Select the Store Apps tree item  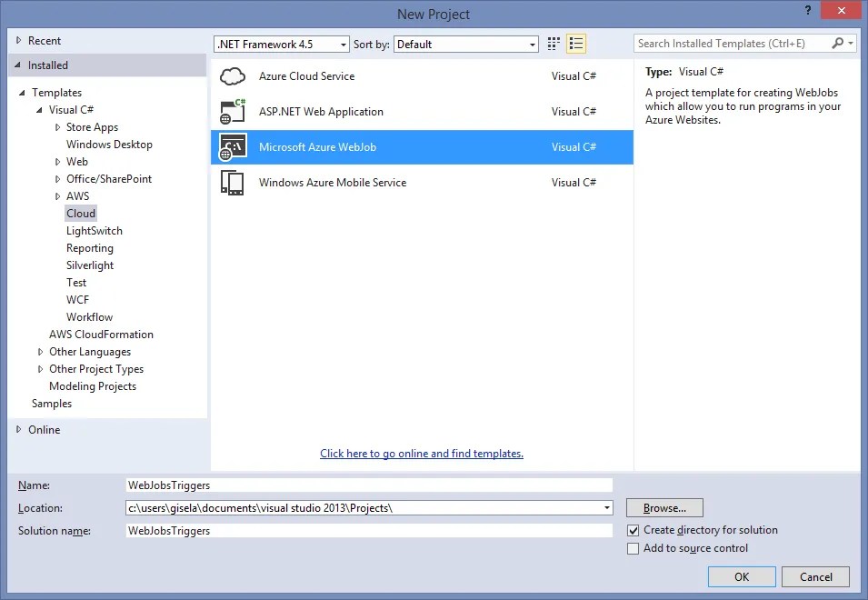(92, 127)
